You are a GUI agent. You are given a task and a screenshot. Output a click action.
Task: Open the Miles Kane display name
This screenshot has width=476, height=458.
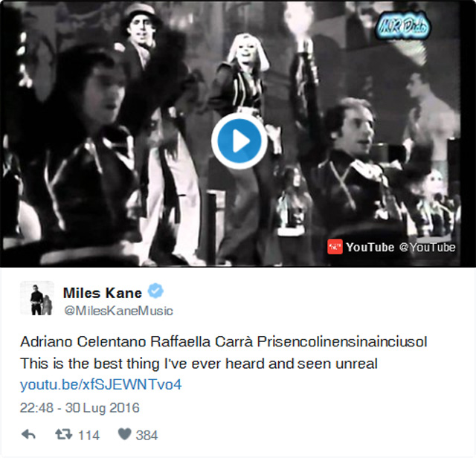103,293
